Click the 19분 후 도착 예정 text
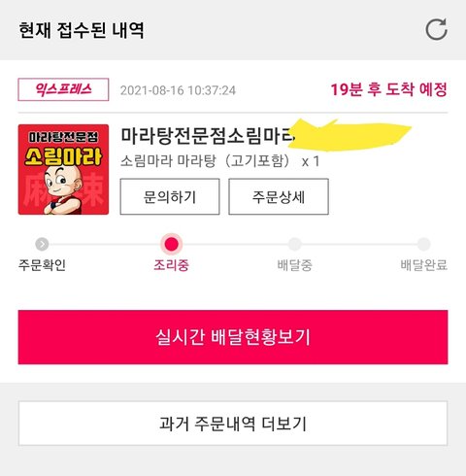The height and width of the screenshot is (476, 466). point(388,89)
